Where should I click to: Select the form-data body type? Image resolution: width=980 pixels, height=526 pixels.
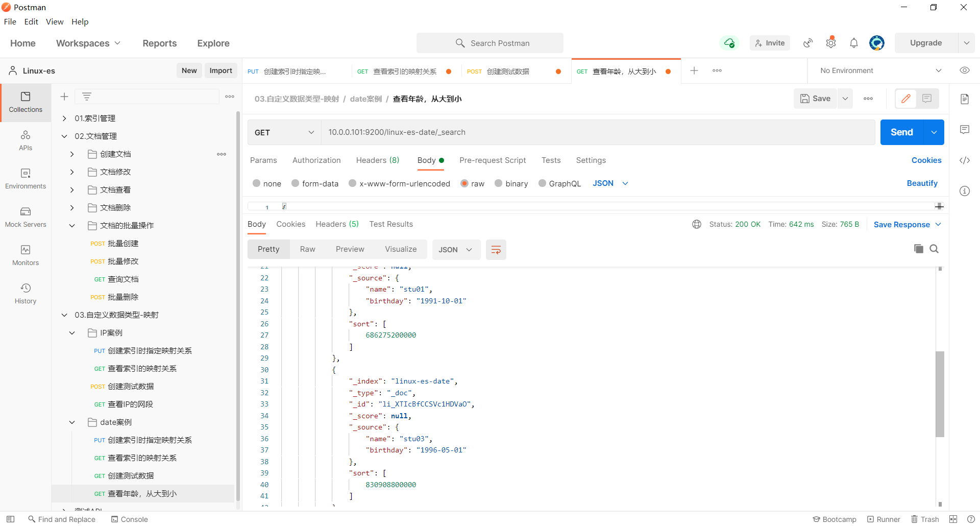coord(296,183)
